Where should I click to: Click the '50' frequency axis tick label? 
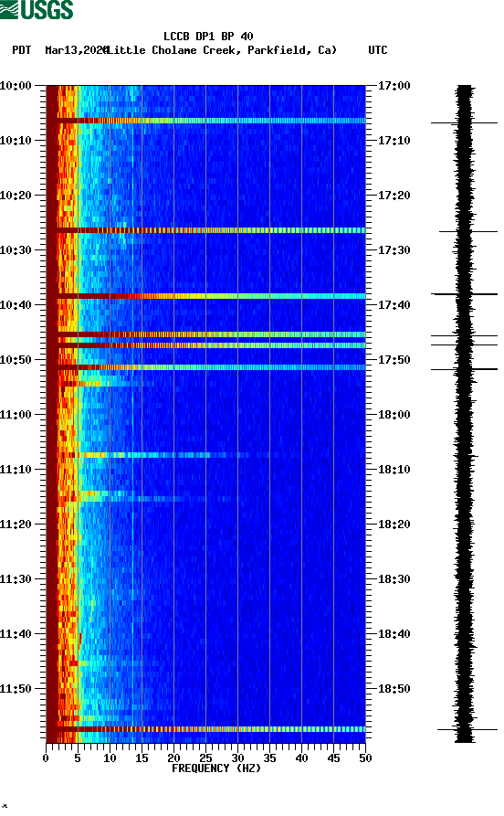click(365, 758)
